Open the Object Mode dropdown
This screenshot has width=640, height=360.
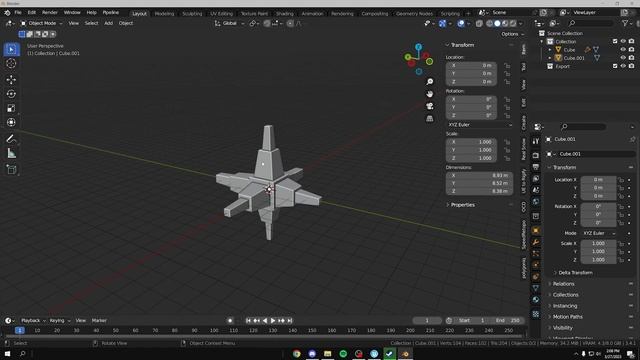point(41,23)
